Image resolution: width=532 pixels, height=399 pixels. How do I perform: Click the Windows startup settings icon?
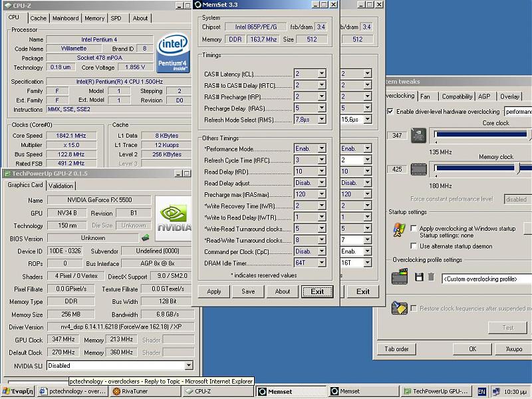point(399,229)
